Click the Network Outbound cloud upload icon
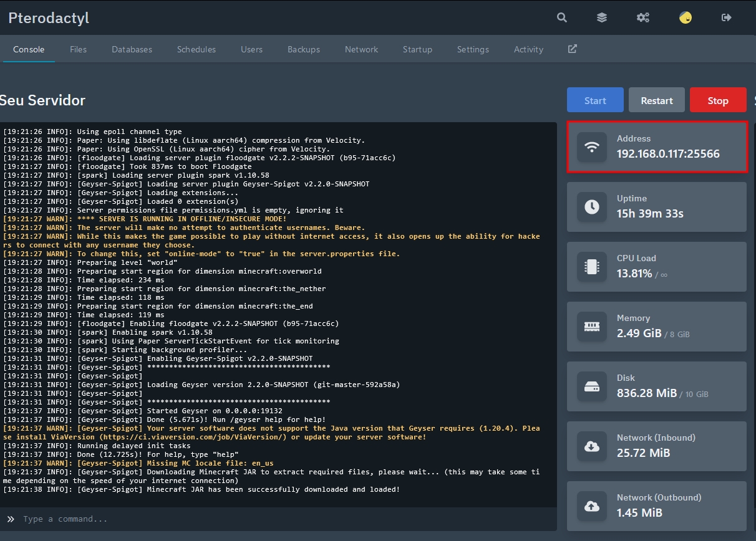This screenshot has height=541, width=756. [592, 506]
